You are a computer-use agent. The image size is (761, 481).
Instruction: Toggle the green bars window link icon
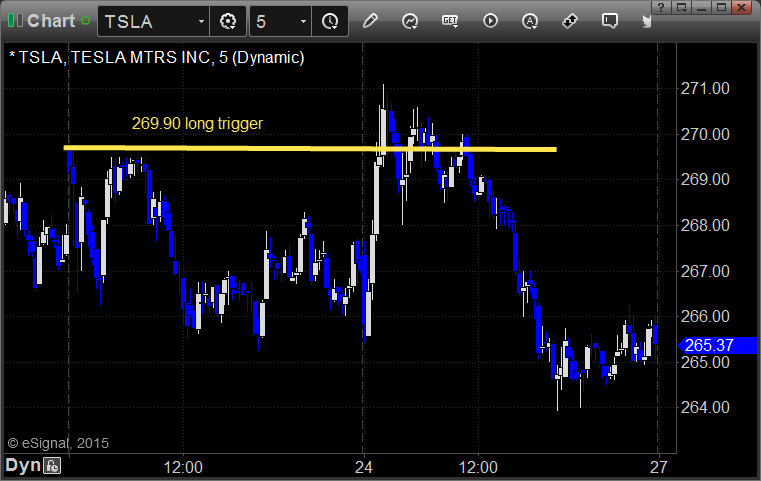click(15, 21)
